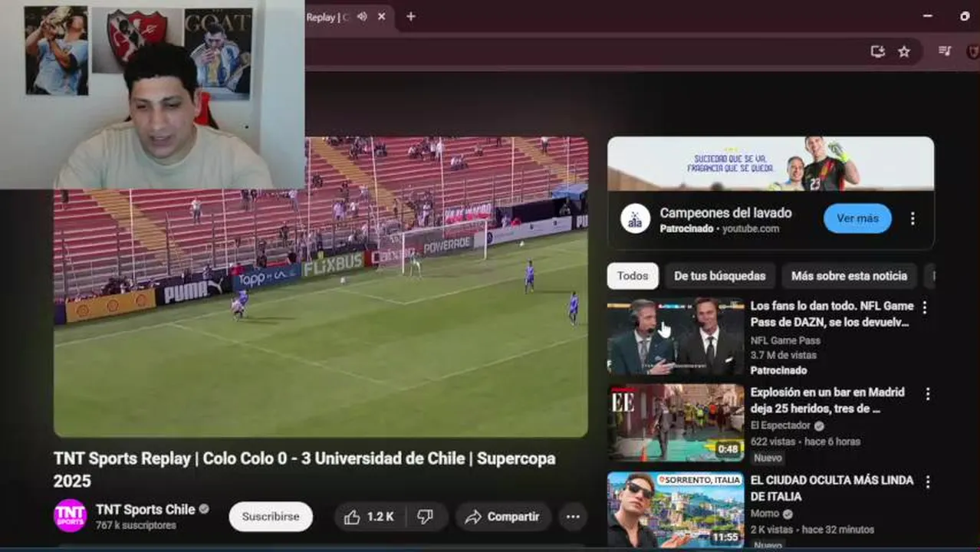The height and width of the screenshot is (552, 980).
Task: Click 2 K vistas hace 32 minutos text
Action: (x=813, y=529)
